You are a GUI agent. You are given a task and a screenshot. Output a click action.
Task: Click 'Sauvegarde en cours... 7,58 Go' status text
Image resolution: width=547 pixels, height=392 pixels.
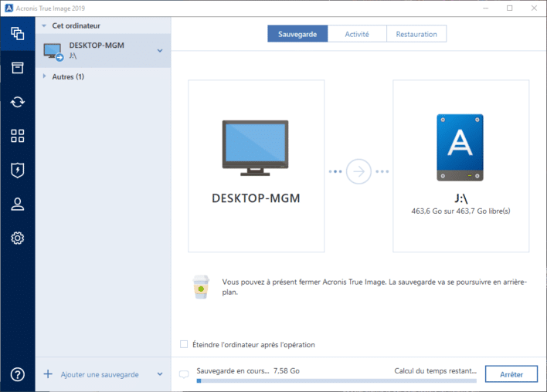pyautogui.click(x=248, y=370)
